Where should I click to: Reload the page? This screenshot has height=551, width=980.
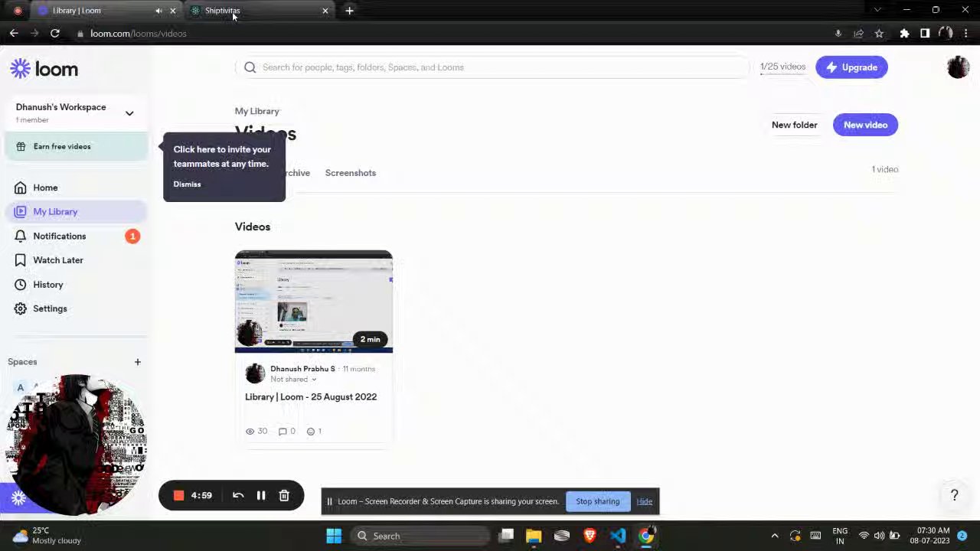55,34
